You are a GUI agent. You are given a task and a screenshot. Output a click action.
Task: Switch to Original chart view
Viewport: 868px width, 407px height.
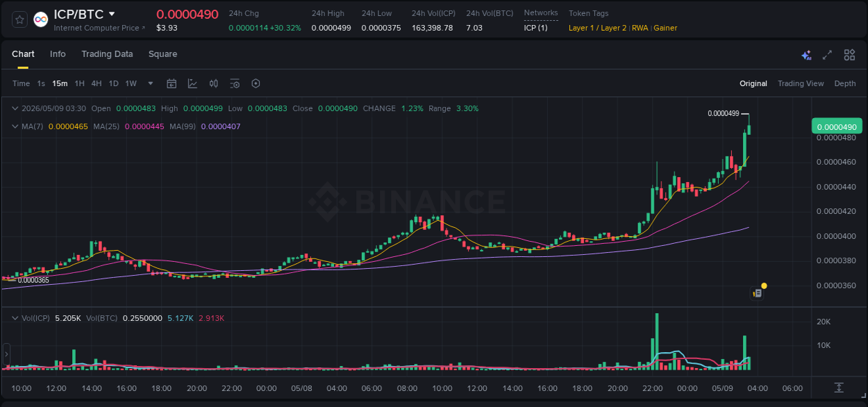[x=753, y=83]
